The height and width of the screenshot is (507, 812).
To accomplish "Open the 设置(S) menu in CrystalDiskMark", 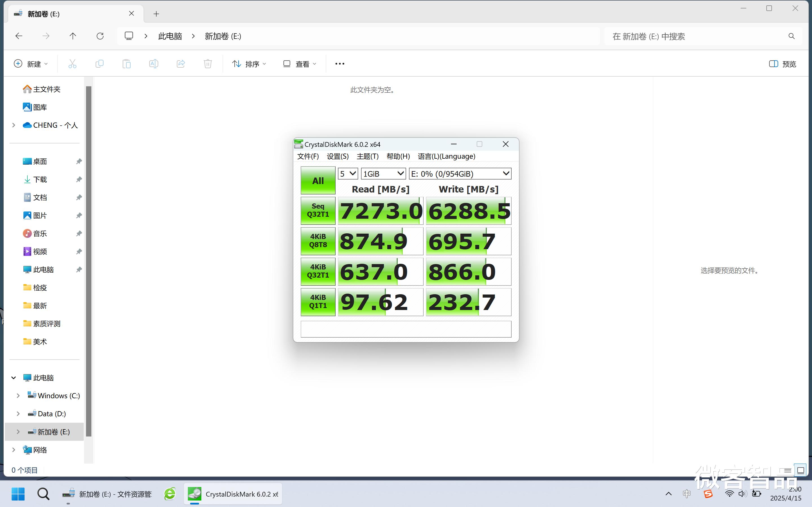I will (337, 156).
